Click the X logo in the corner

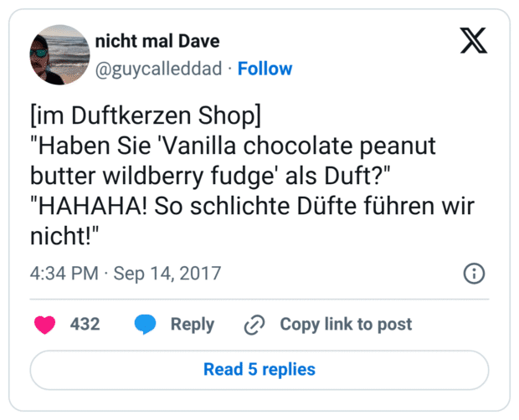click(x=474, y=41)
